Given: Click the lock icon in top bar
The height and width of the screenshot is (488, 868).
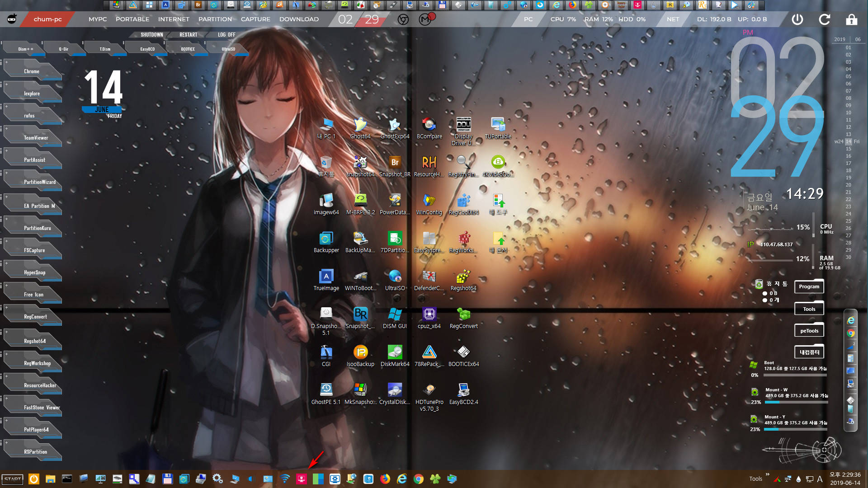Looking at the screenshot, I should (852, 19).
